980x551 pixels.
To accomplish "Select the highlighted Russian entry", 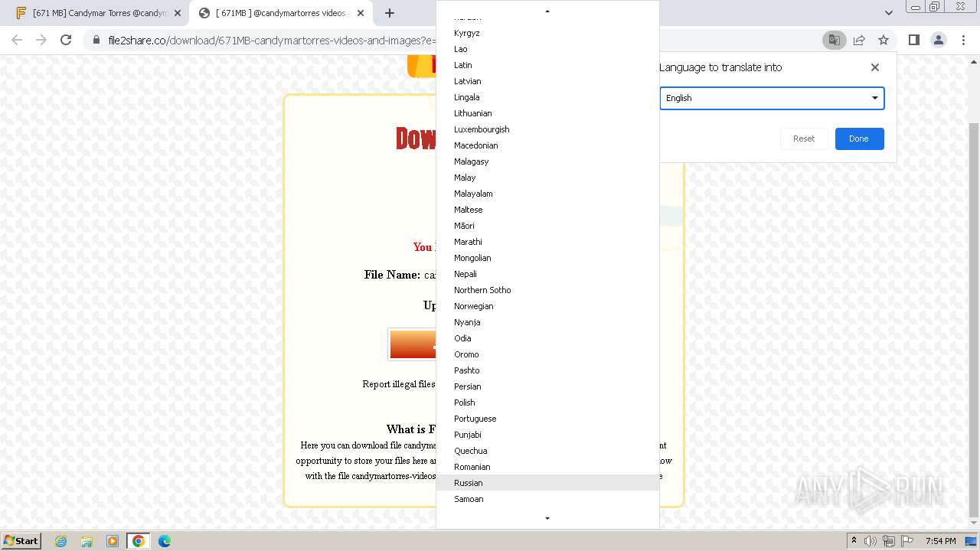I will tap(547, 483).
